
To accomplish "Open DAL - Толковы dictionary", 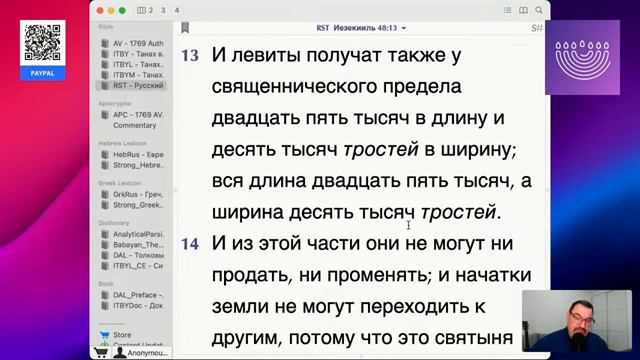I will (x=133, y=256).
